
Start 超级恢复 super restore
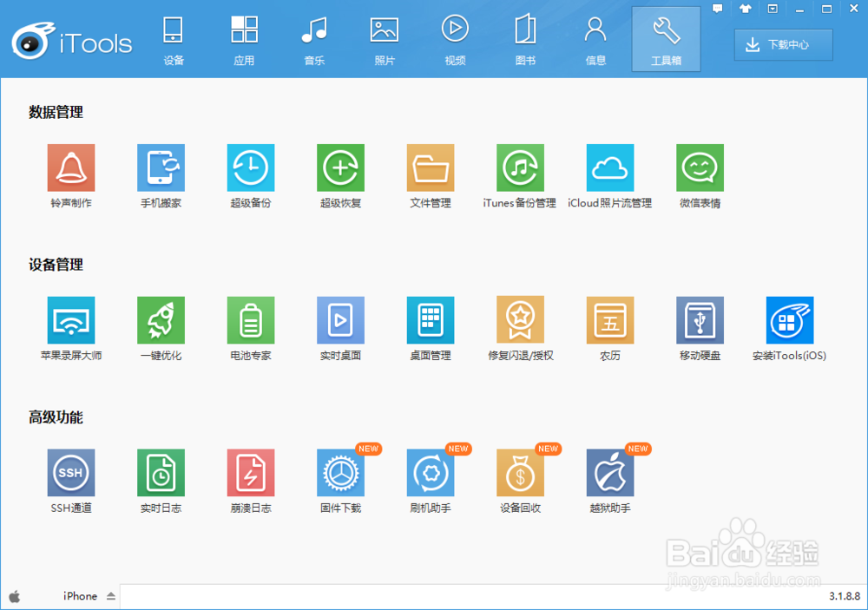(340, 167)
